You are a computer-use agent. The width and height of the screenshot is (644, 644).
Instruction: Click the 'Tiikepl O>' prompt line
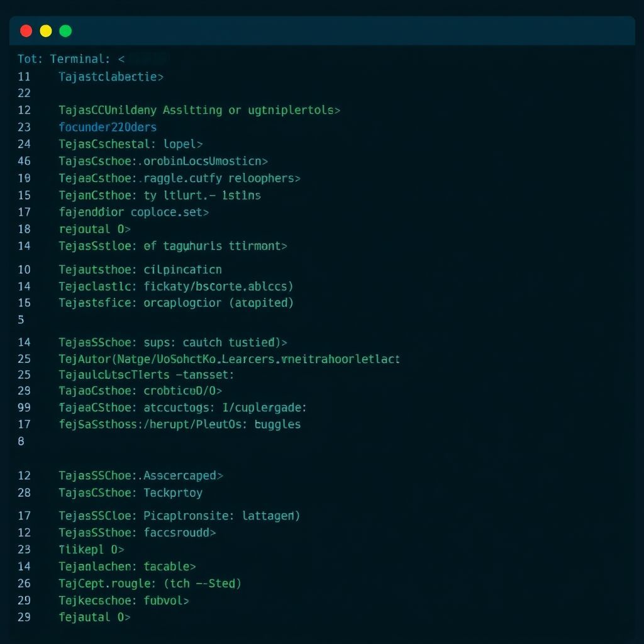click(91, 550)
